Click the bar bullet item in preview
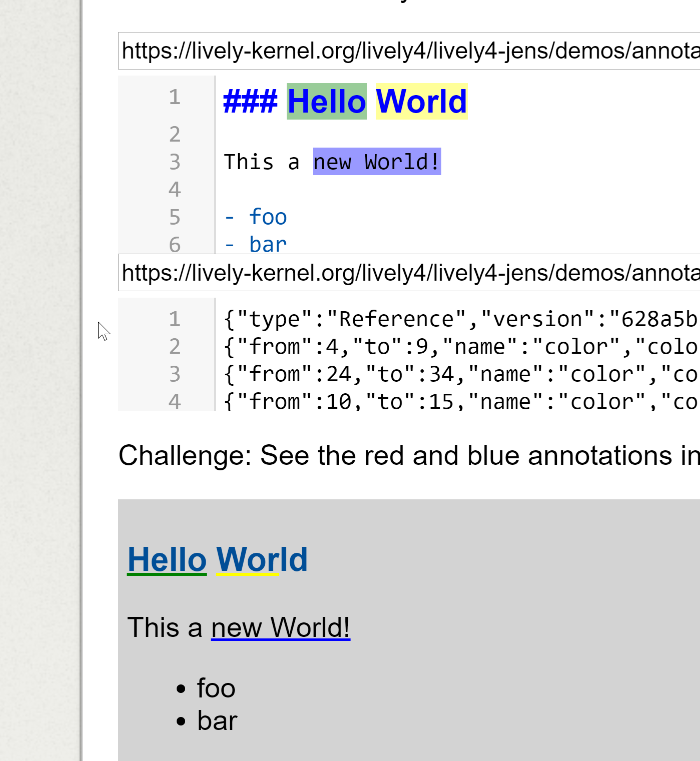Screen dimensions: 700x761 point(217,721)
